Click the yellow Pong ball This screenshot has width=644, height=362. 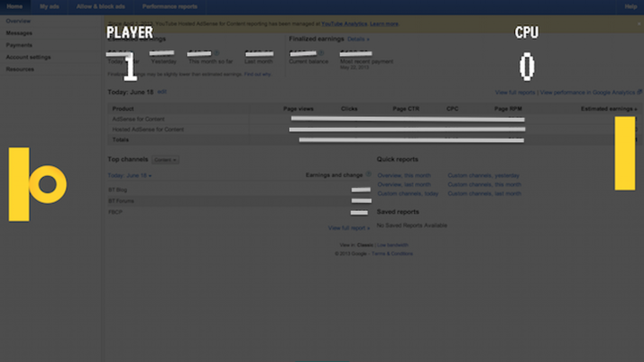tap(47, 184)
